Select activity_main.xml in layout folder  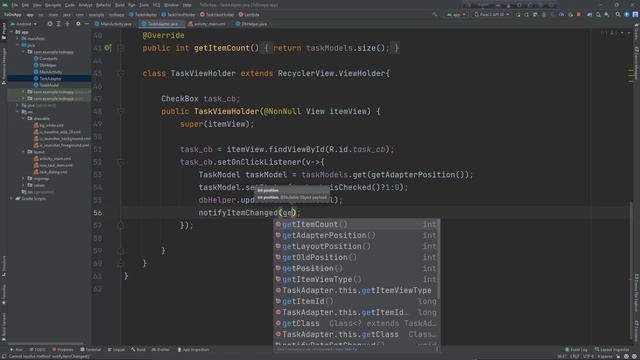click(x=52, y=158)
